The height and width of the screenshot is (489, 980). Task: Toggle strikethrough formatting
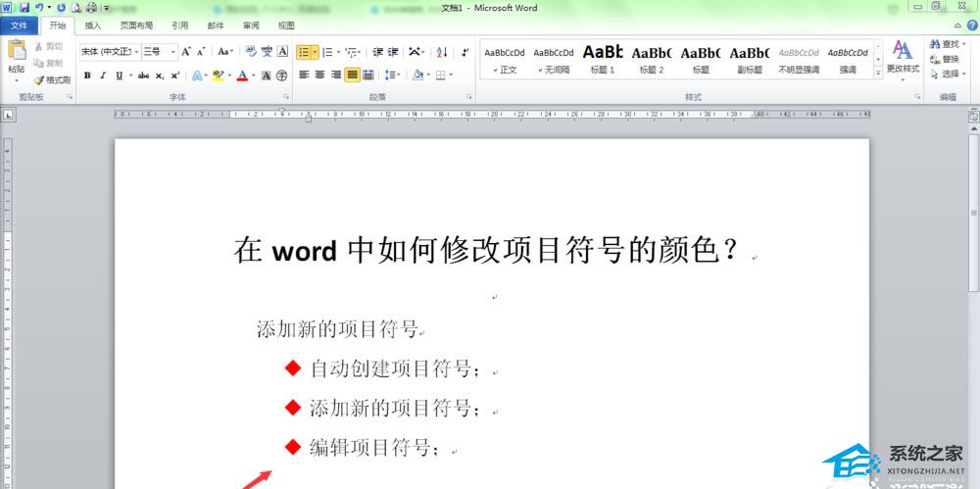[x=144, y=75]
